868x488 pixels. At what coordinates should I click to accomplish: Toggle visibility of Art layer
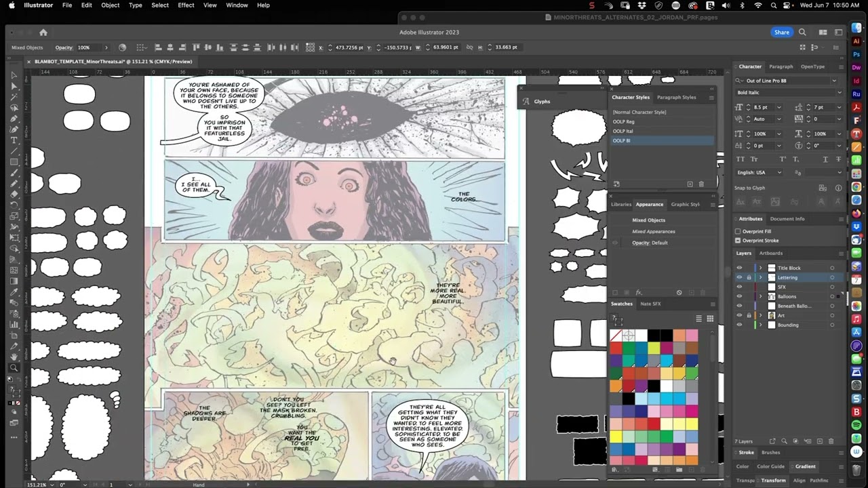739,315
